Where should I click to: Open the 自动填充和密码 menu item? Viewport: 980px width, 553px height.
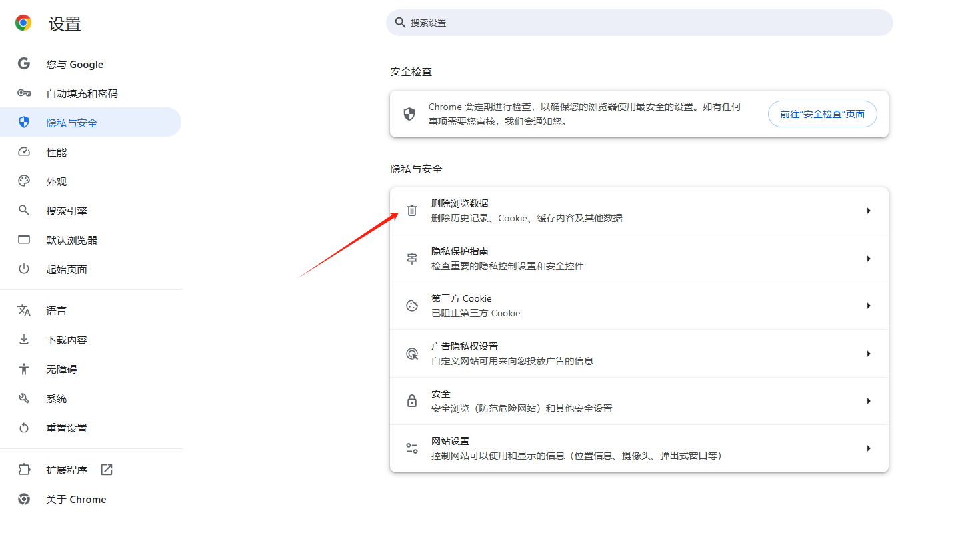click(x=91, y=93)
